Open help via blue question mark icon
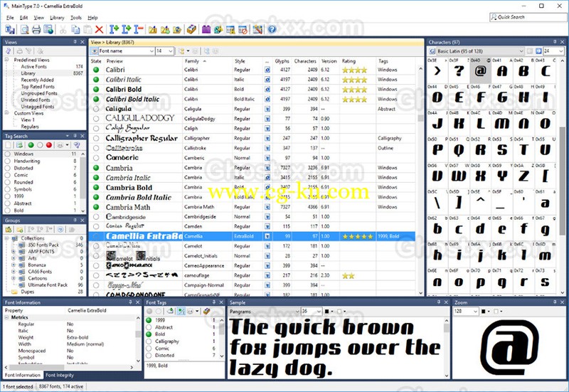The width and height of the screenshot is (569, 392). pos(272,29)
